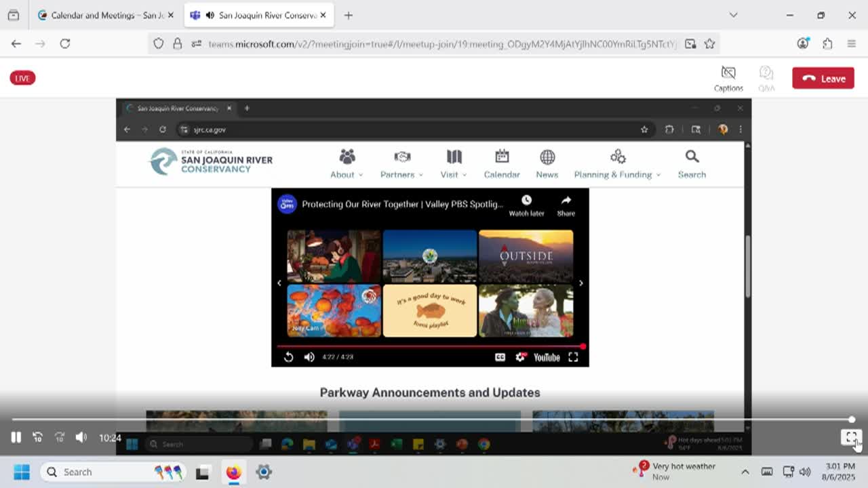Reload the Firefox page
This screenshot has height=488, width=868.
[x=65, y=43]
